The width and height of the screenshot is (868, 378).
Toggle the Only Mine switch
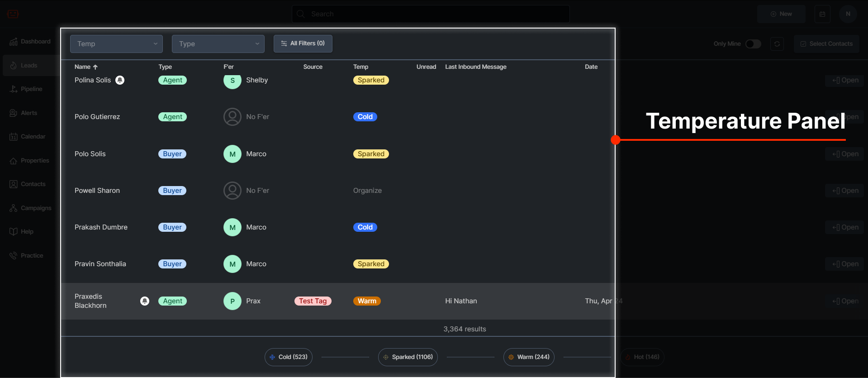753,44
